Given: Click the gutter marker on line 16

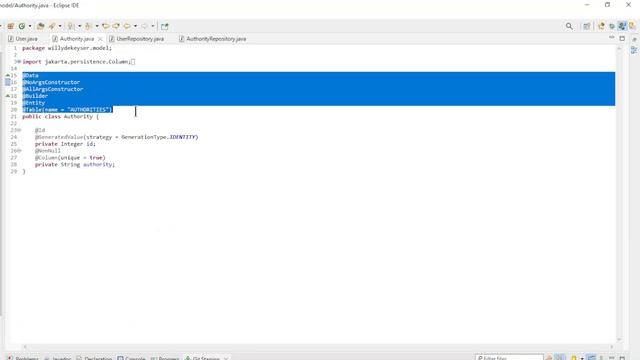Looking at the screenshot, I should click(7, 82).
